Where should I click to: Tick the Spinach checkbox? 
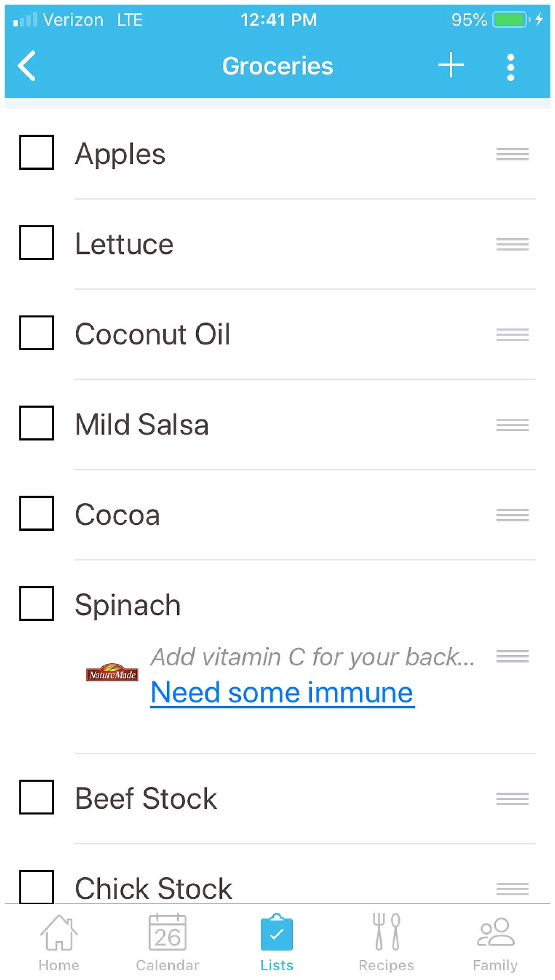click(x=37, y=603)
